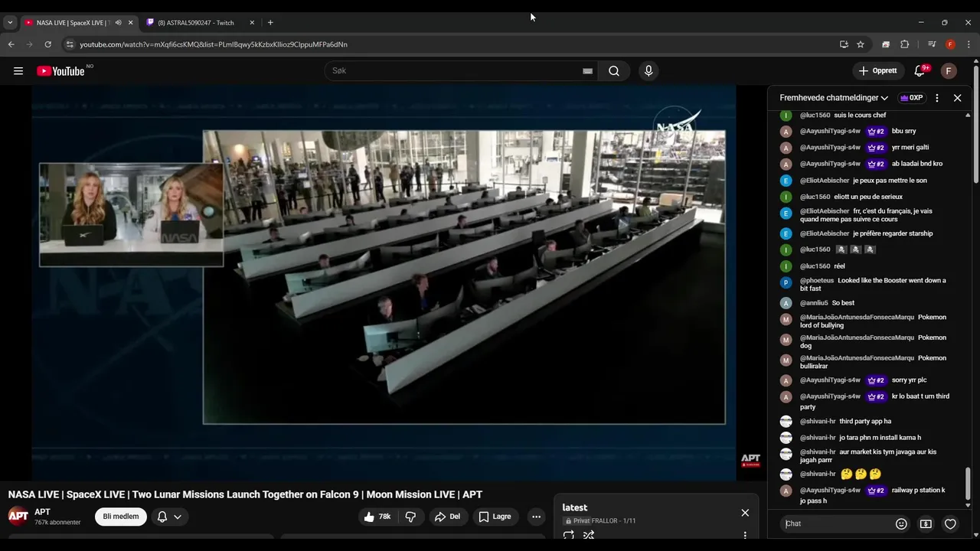Click the 'latest' playlist title

coord(575,508)
